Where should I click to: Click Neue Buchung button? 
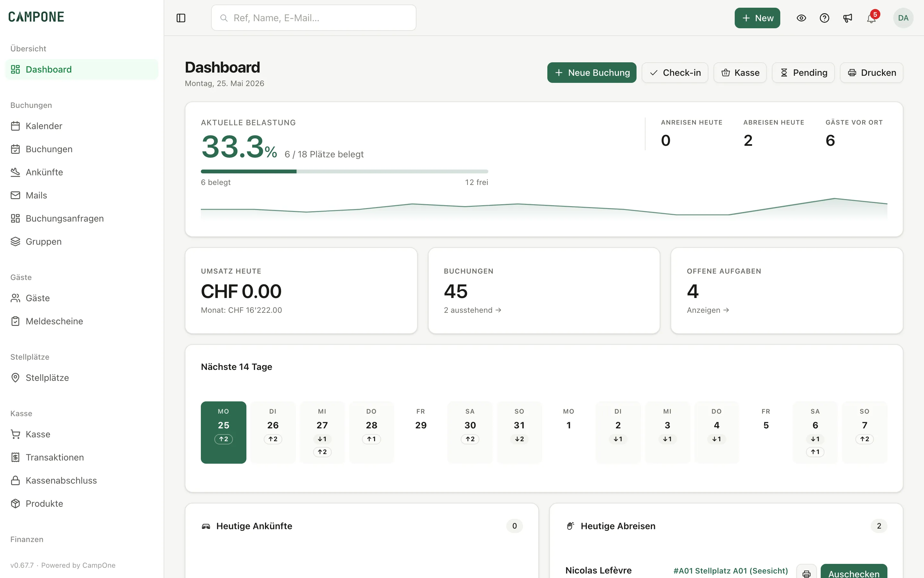tap(591, 73)
